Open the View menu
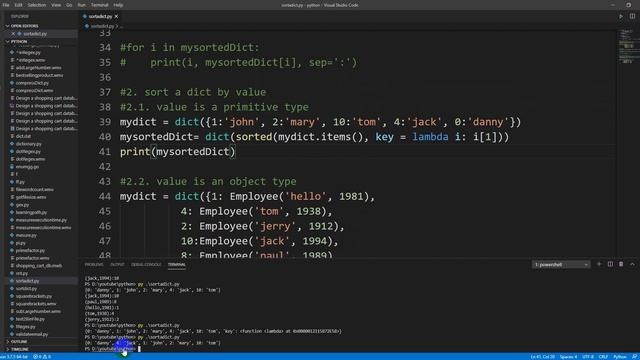The height and width of the screenshot is (360, 640). coord(56,5)
